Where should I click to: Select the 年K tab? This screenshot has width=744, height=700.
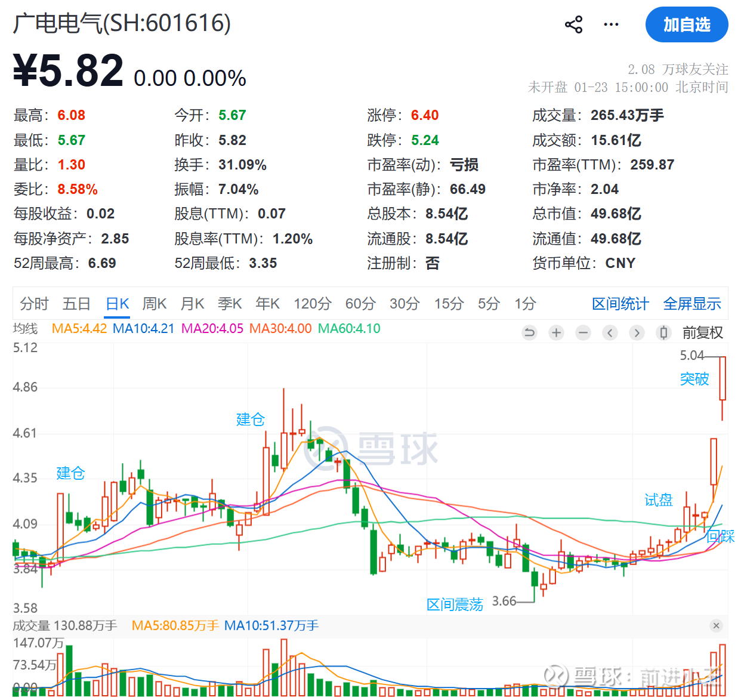(267, 304)
